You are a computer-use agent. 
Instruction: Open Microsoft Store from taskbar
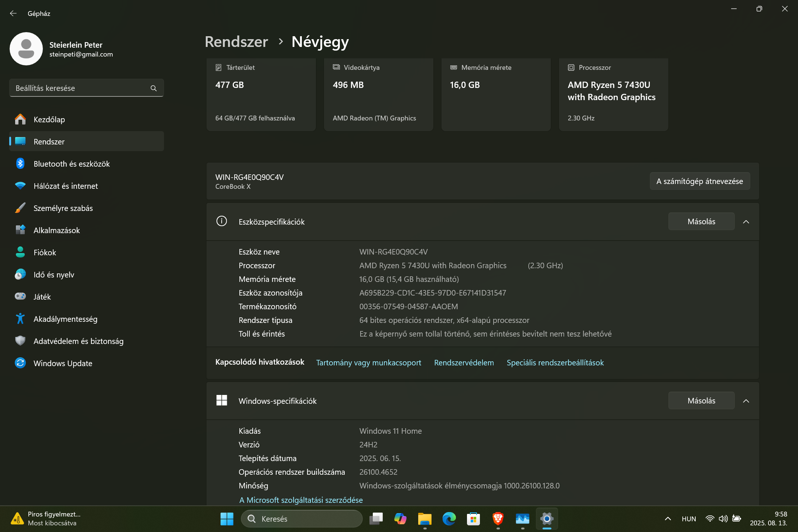(473, 519)
